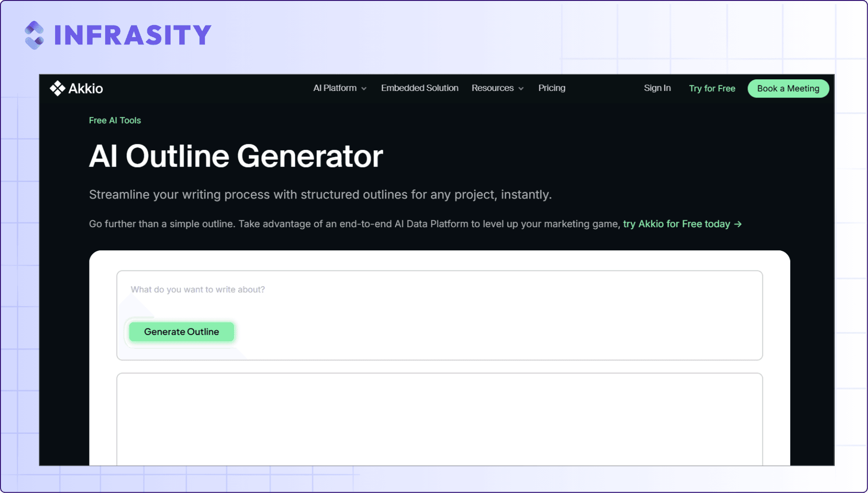
Task: Open the Embedded Solution page
Action: coord(420,88)
